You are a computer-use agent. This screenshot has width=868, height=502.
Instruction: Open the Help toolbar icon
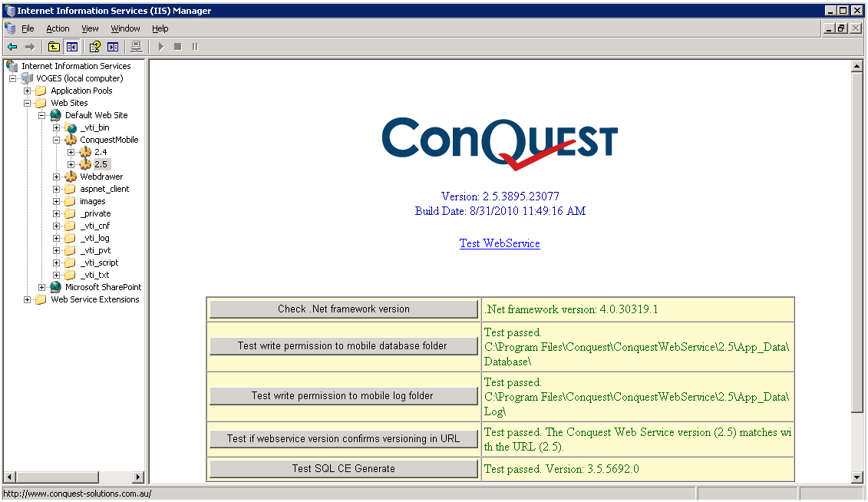point(95,47)
